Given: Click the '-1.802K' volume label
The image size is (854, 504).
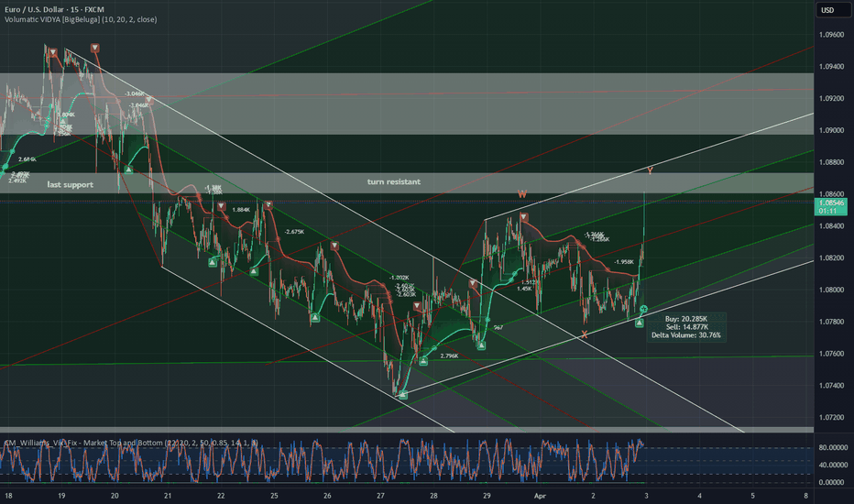Looking at the screenshot, I should (399, 278).
